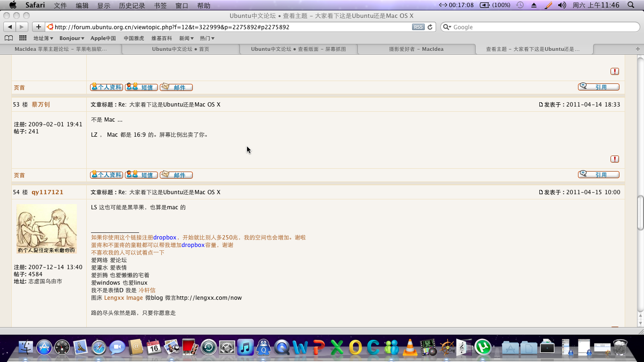Image resolution: width=644 pixels, height=362 pixels.
Task: Expand the 新闻 bookmarks folder
Action: click(x=186, y=38)
